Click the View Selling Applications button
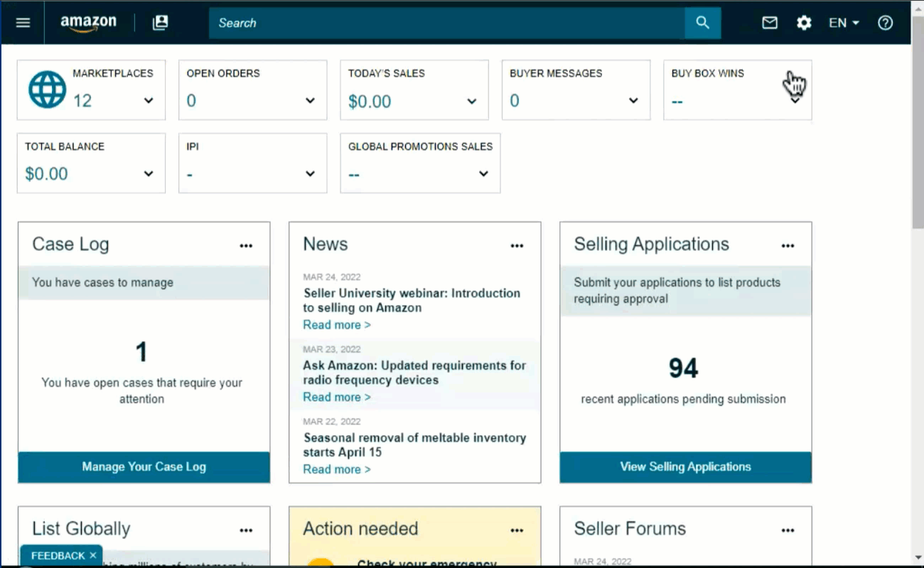This screenshot has height=568, width=924. coord(685,467)
